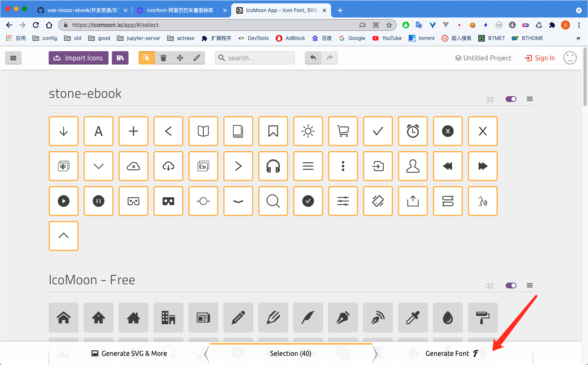
Task: Select the eyedropper icon
Action: point(413,318)
